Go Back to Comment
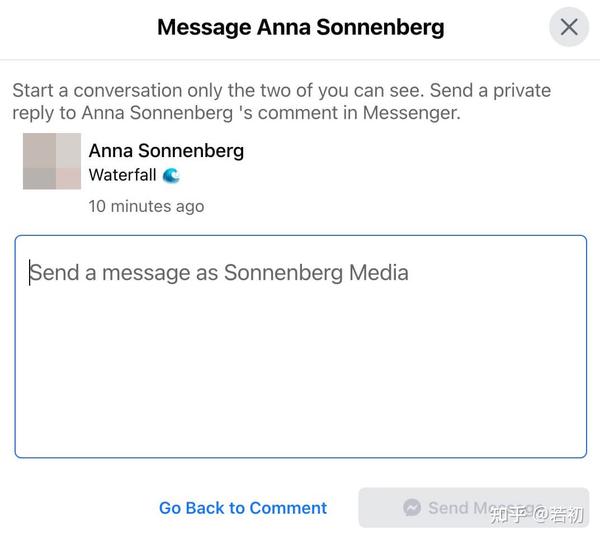 (243, 508)
